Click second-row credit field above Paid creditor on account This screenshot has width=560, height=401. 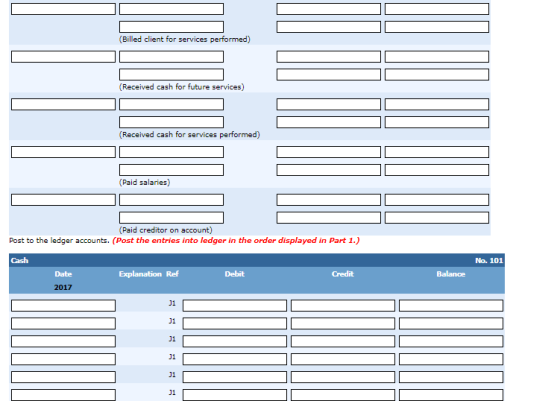[437, 217]
